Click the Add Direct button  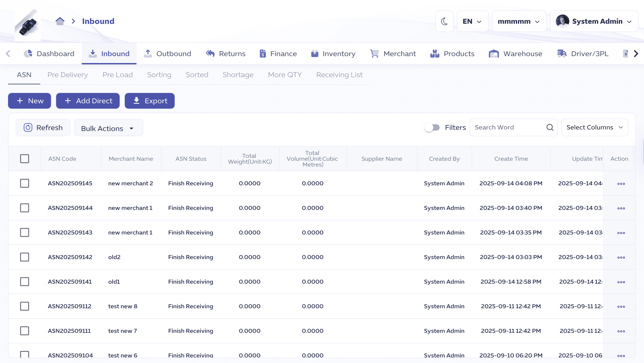coord(88,101)
